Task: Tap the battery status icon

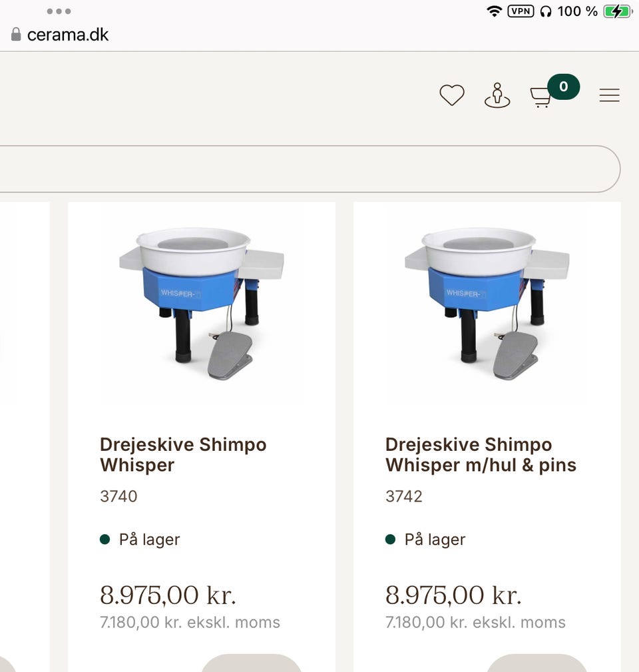Action: pos(617,11)
